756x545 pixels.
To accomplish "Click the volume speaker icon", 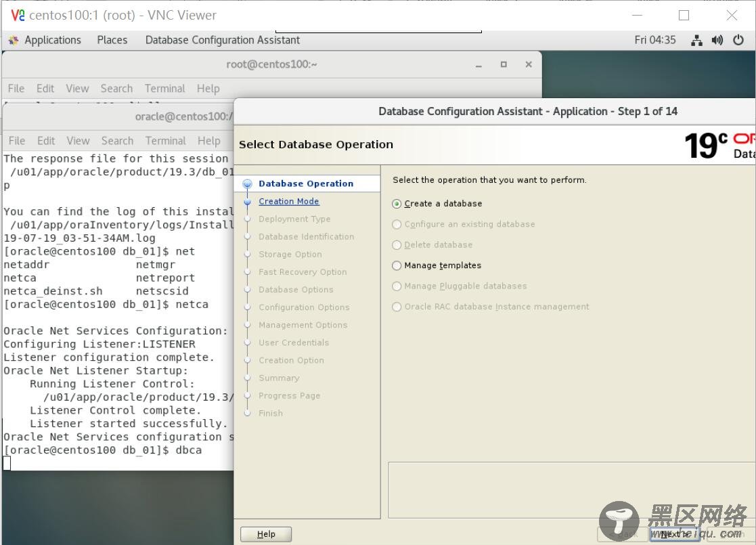I will coord(717,40).
